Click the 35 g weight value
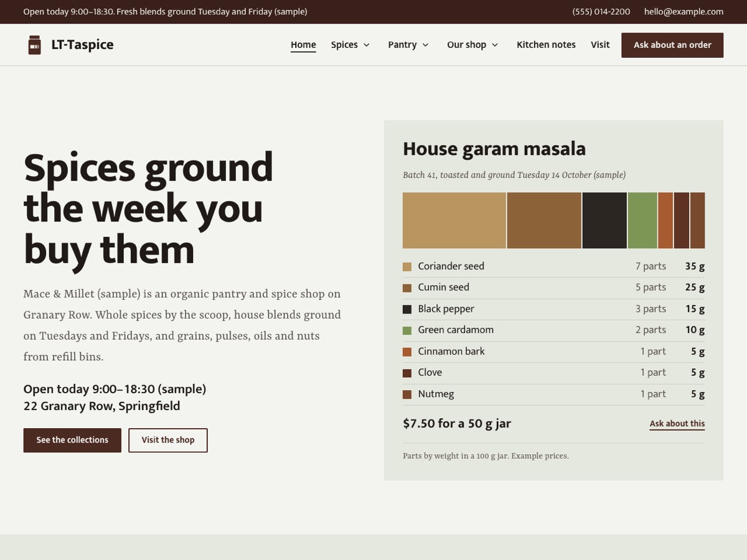The image size is (747, 560). [x=695, y=266]
